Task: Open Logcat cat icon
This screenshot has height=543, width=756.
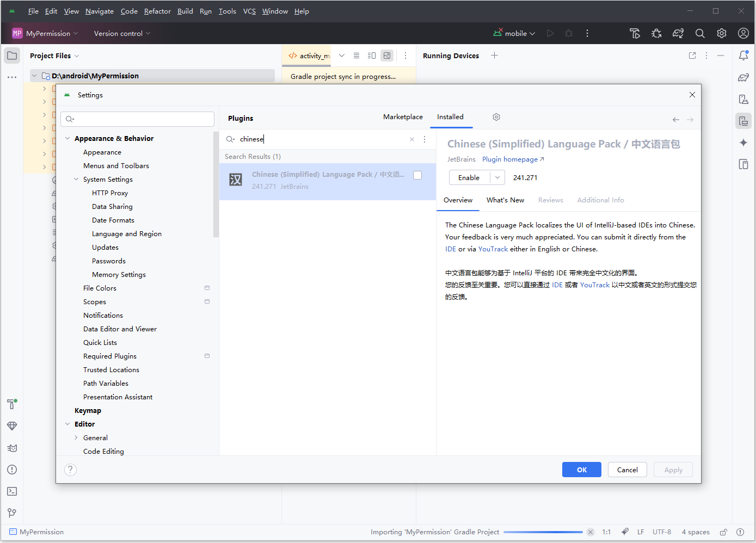Action: pos(12,448)
